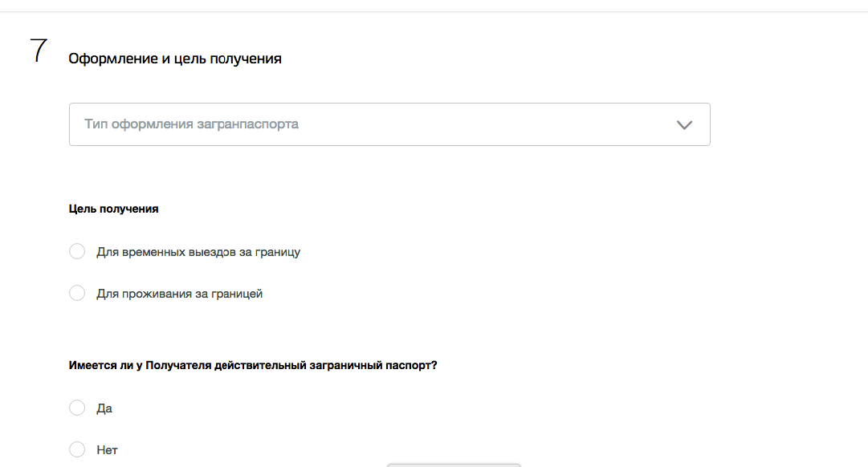The image size is (868, 467).
Task: Click the question about a valid foreign passport
Action: 253,365
